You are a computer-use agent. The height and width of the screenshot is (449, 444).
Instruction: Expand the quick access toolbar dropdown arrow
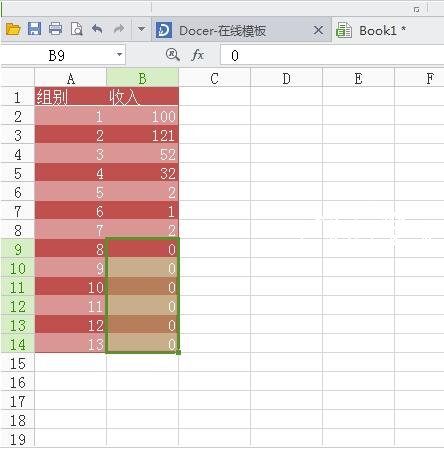[x=141, y=29]
